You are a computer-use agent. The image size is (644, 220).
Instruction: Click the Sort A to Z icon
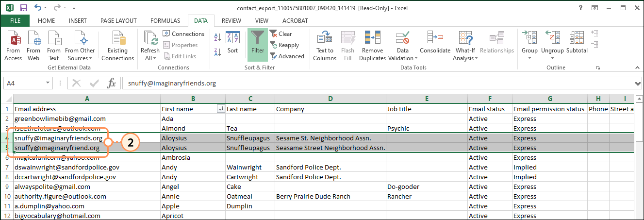pyautogui.click(x=217, y=38)
